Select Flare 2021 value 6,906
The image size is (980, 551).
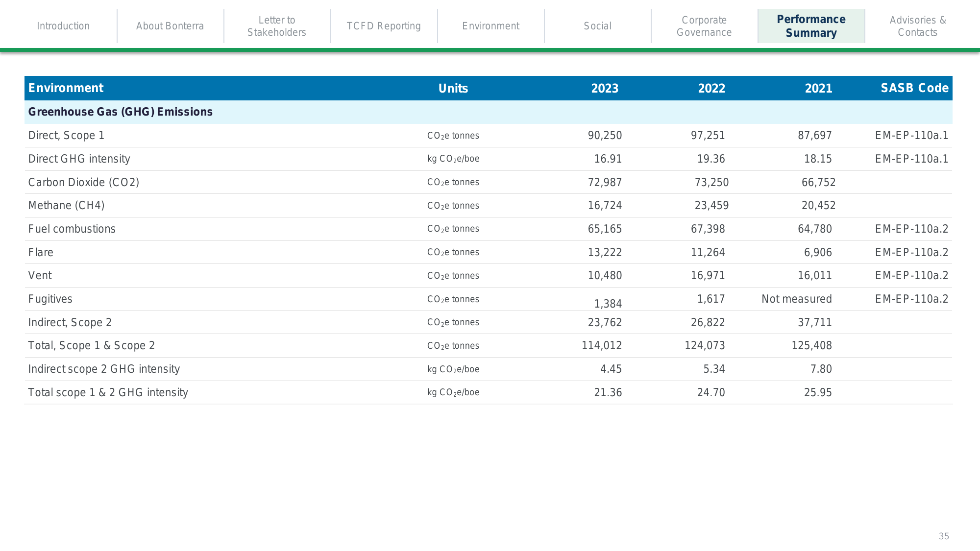click(818, 252)
